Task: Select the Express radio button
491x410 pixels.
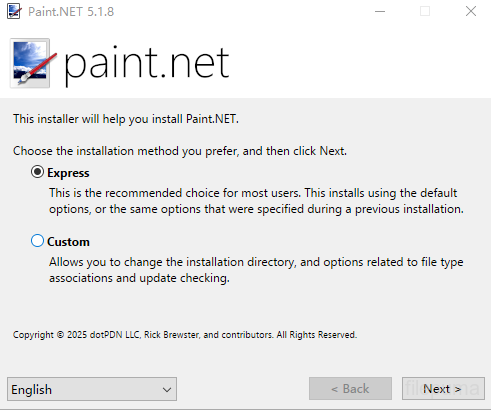Action: [37, 172]
